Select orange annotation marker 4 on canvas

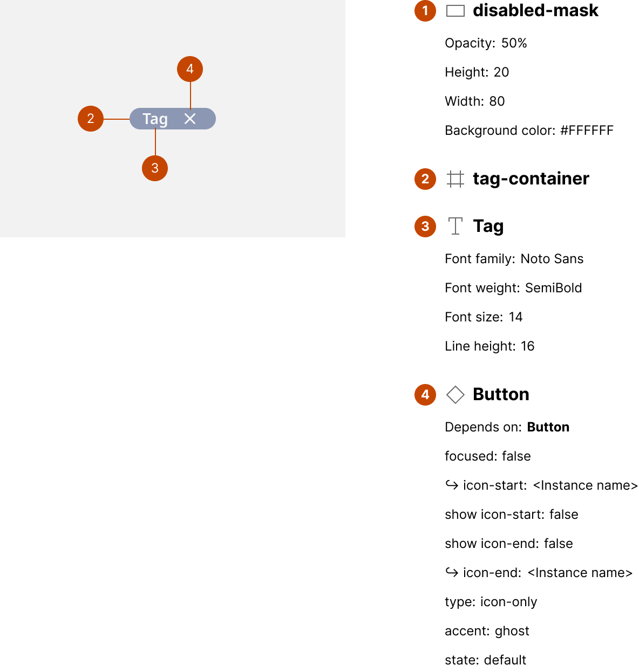click(190, 69)
